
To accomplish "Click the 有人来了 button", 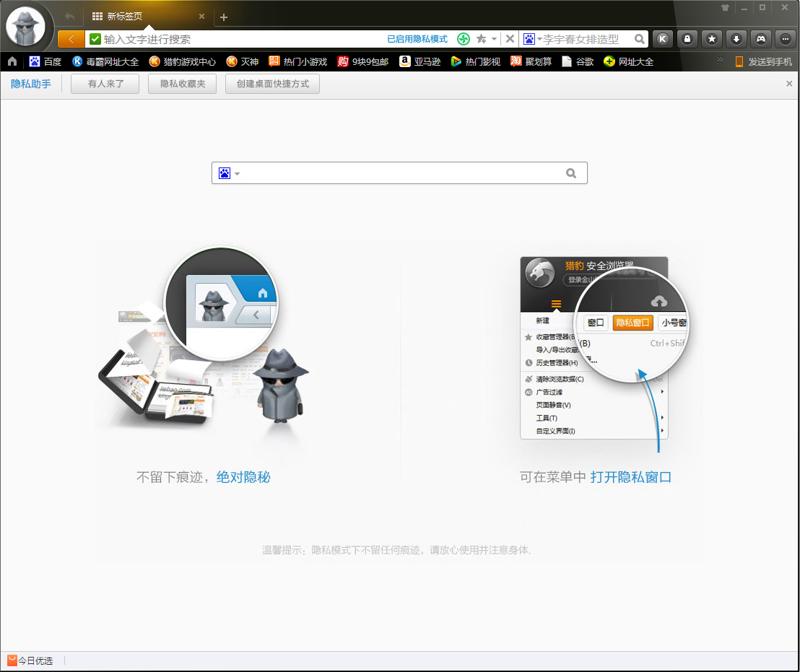I will tap(105, 83).
